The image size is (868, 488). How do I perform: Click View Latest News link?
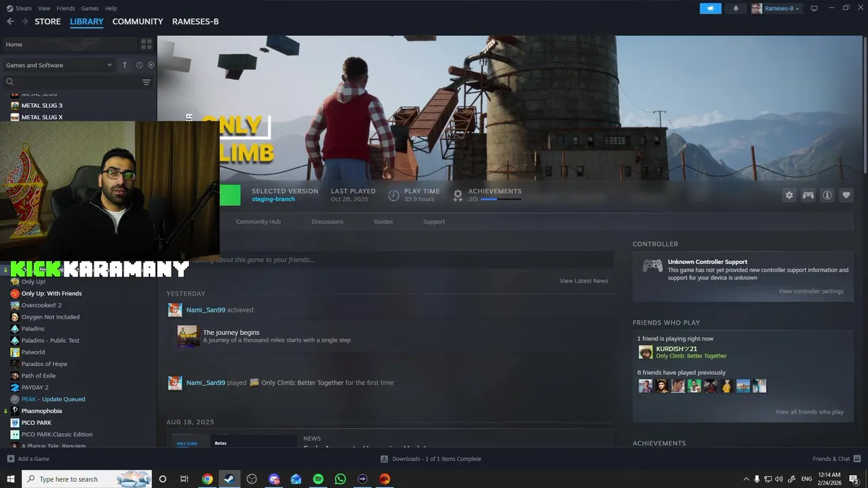pos(584,281)
